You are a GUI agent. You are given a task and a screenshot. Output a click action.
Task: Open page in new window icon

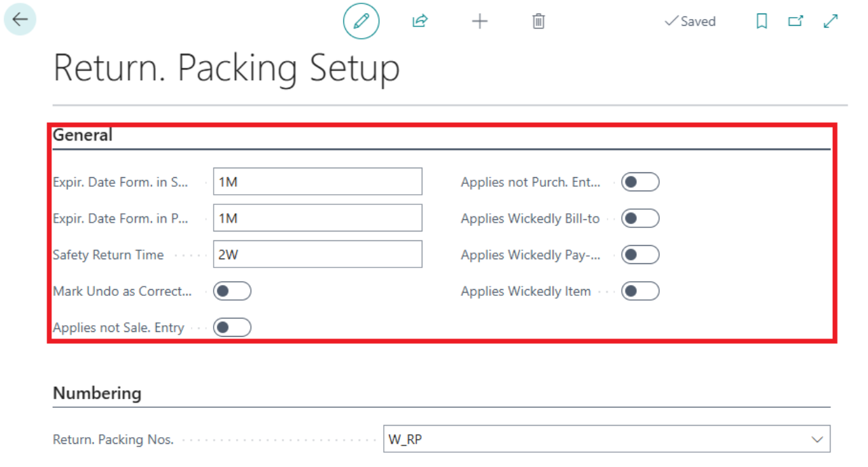coord(795,21)
